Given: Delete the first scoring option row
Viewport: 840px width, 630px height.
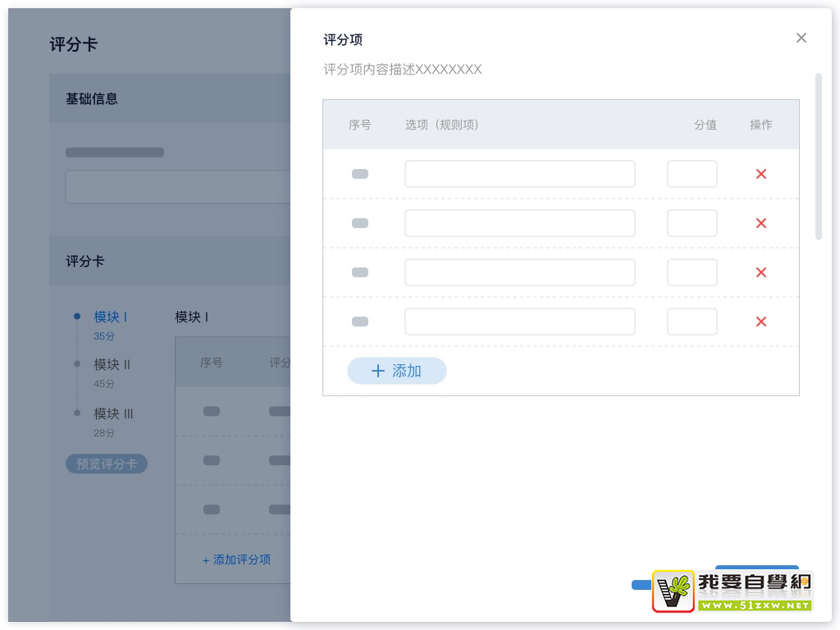Looking at the screenshot, I should tap(760, 174).
